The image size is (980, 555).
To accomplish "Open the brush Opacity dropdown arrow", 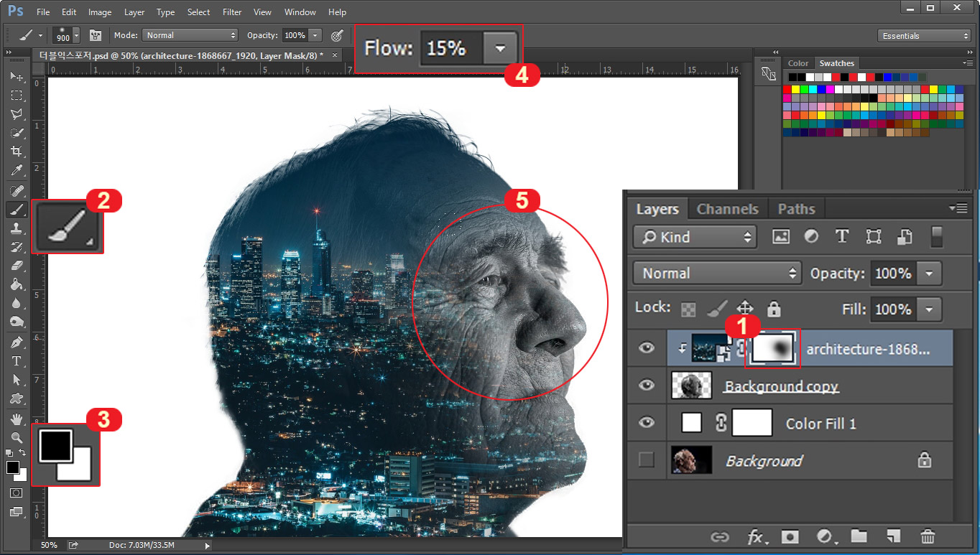I will pyautogui.click(x=315, y=35).
